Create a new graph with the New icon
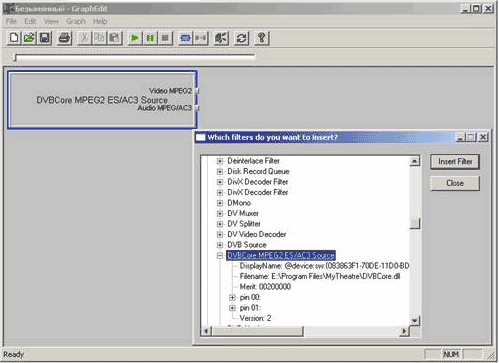 point(14,38)
